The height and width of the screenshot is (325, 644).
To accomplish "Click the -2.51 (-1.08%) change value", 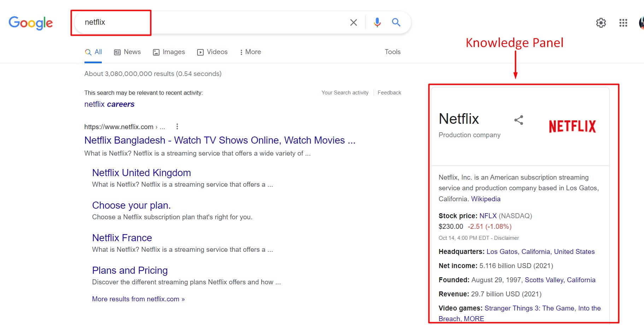I will [x=490, y=227].
